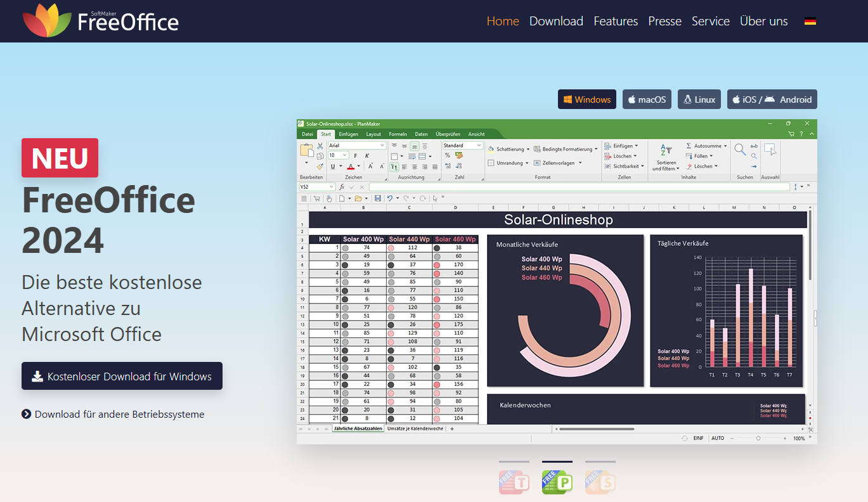Image resolution: width=868 pixels, height=502 pixels.
Task: Click Kostenloser Download für Windows button
Action: click(122, 376)
